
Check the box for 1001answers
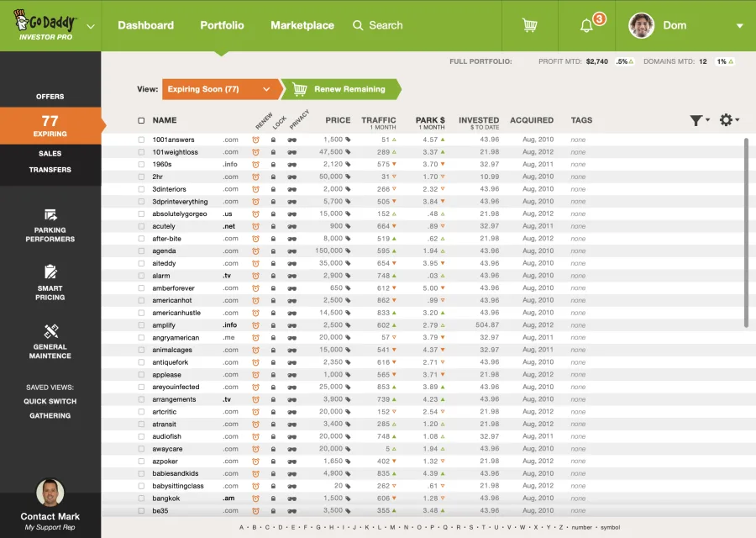(x=141, y=140)
